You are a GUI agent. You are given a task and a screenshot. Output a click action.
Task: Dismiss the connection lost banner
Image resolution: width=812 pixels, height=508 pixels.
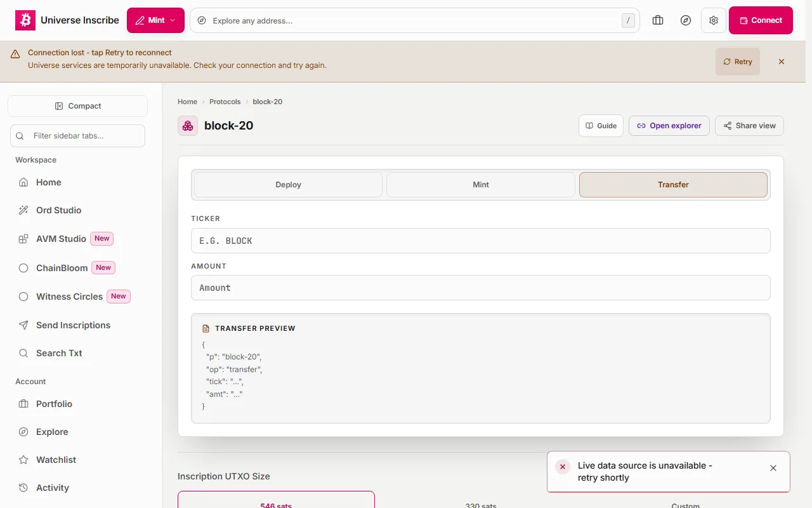782,62
